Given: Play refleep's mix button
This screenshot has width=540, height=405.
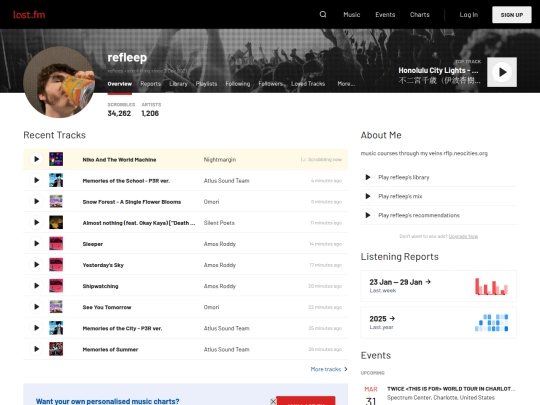Looking at the screenshot, I should point(367,196).
